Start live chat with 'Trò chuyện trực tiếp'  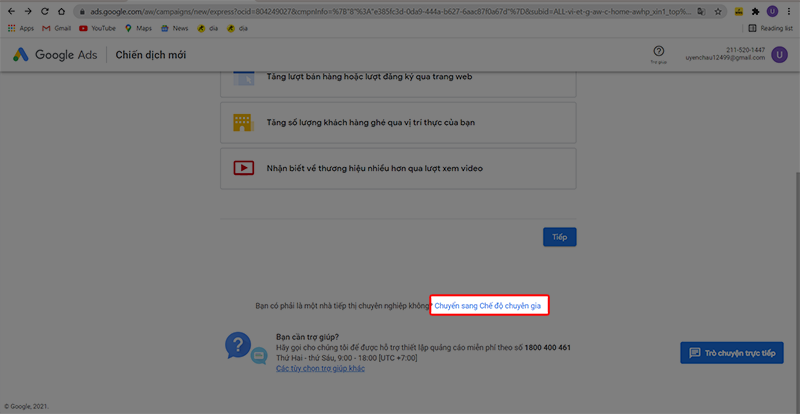pos(731,353)
